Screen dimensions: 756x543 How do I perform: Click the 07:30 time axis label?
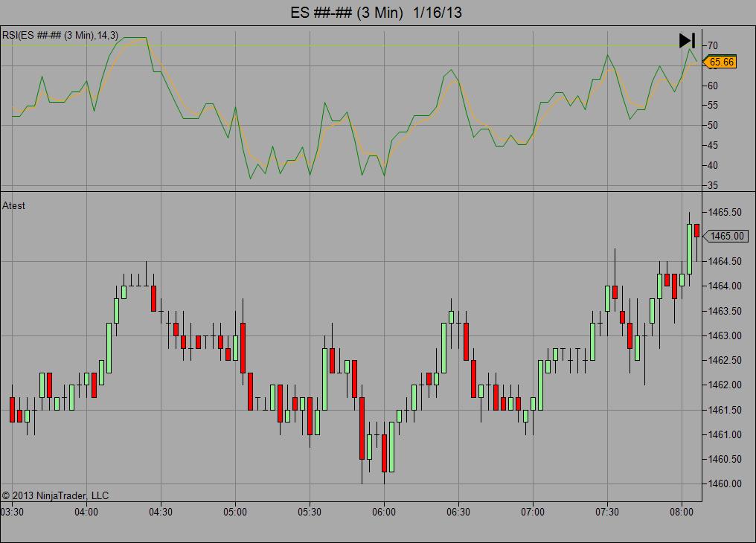coord(607,512)
